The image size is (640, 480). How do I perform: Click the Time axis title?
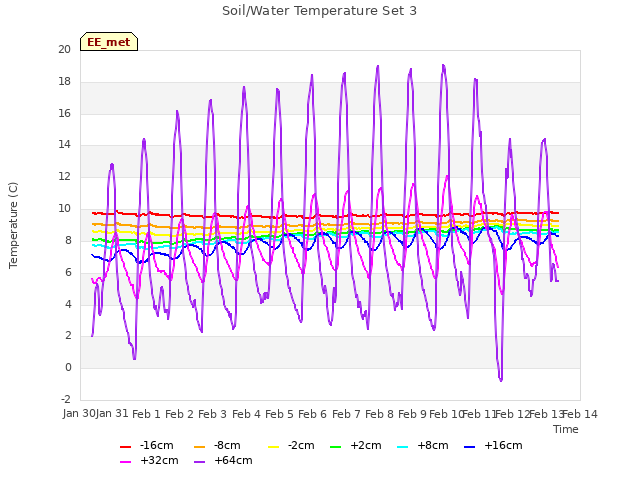coord(566,429)
